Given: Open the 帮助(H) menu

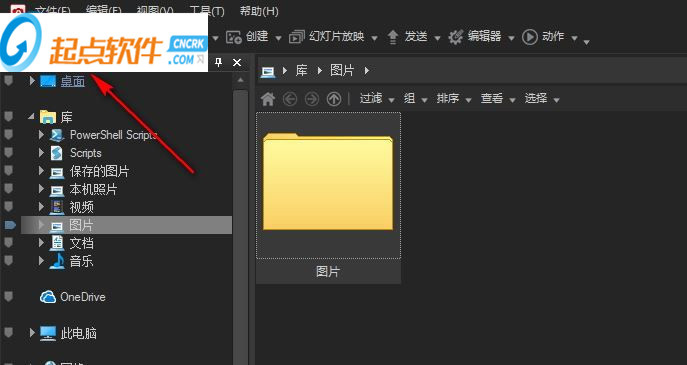Looking at the screenshot, I should coord(259,11).
